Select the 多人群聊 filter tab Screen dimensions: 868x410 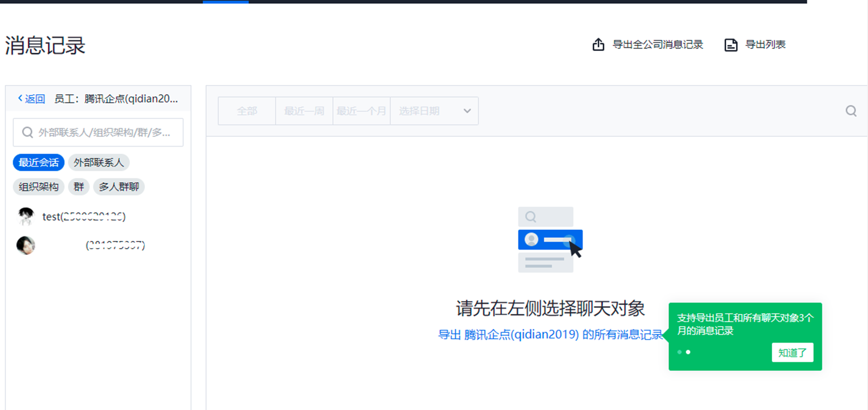(x=119, y=187)
